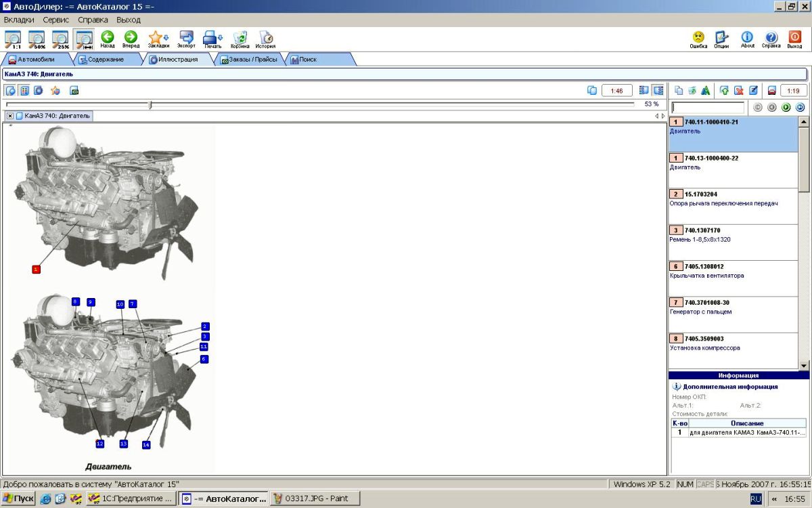Toggle the side-panel layout button right of 1:46
The image size is (812, 508).
click(644, 90)
